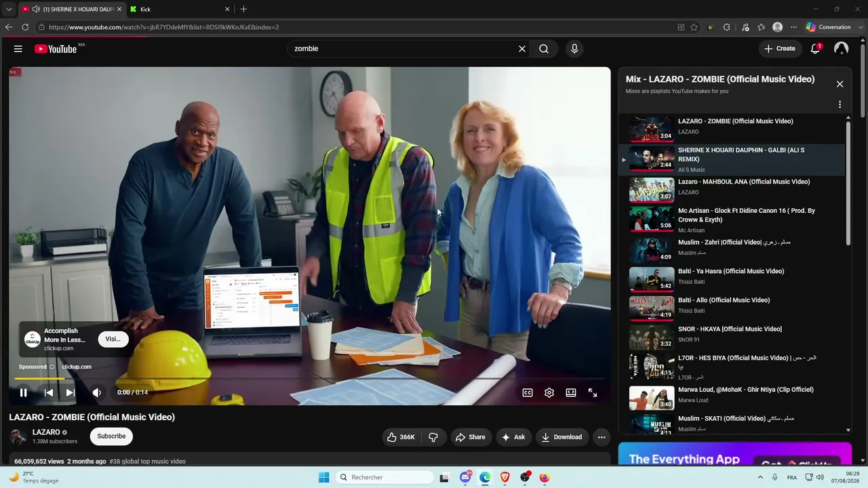Bookmark this page with the star
The image size is (868, 488).
click(694, 27)
